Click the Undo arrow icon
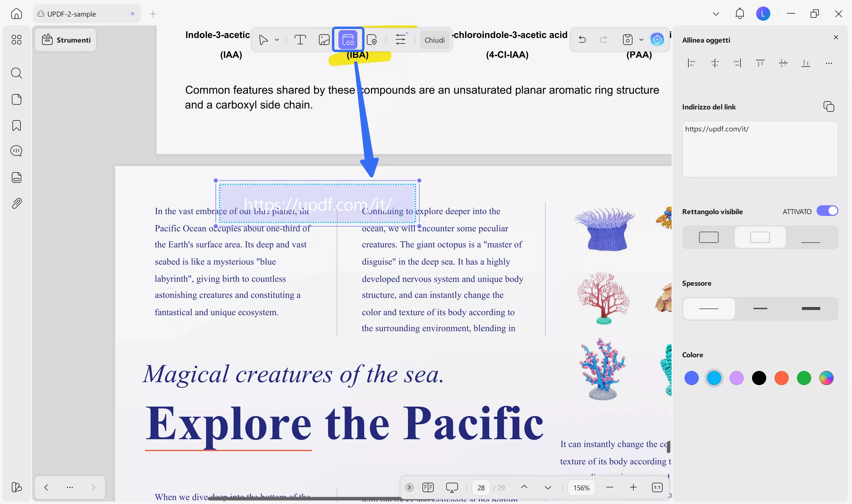The image size is (852, 504). click(582, 40)
